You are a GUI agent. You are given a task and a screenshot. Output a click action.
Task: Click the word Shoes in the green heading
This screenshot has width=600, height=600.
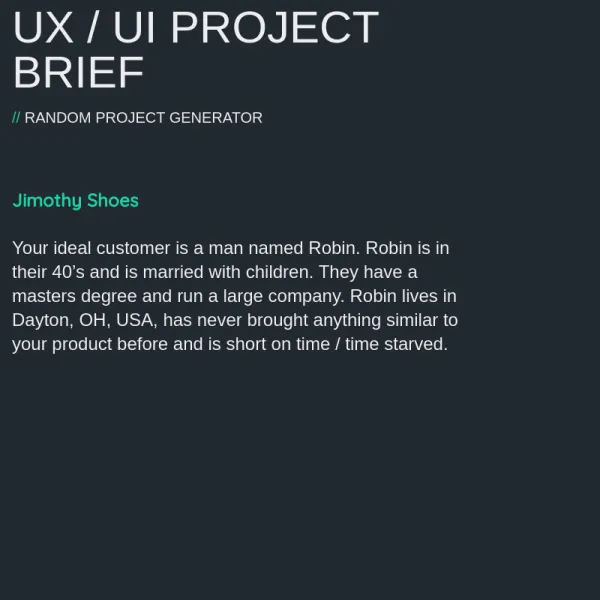coord(113,201)
